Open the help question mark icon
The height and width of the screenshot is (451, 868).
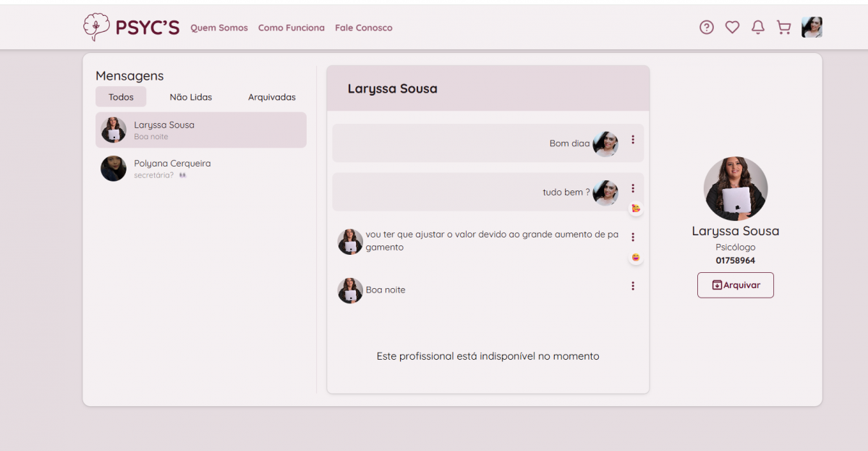[707, 28]
